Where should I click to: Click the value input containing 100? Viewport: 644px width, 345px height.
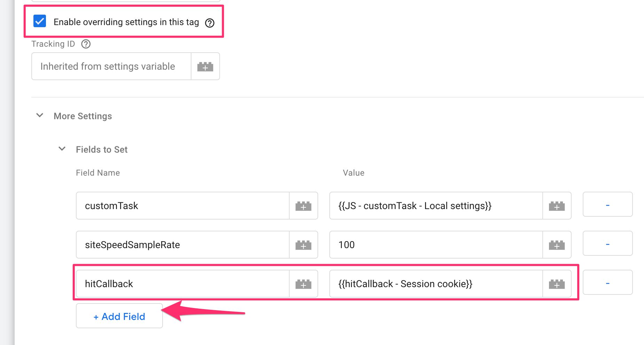click(x=436, y=245)
